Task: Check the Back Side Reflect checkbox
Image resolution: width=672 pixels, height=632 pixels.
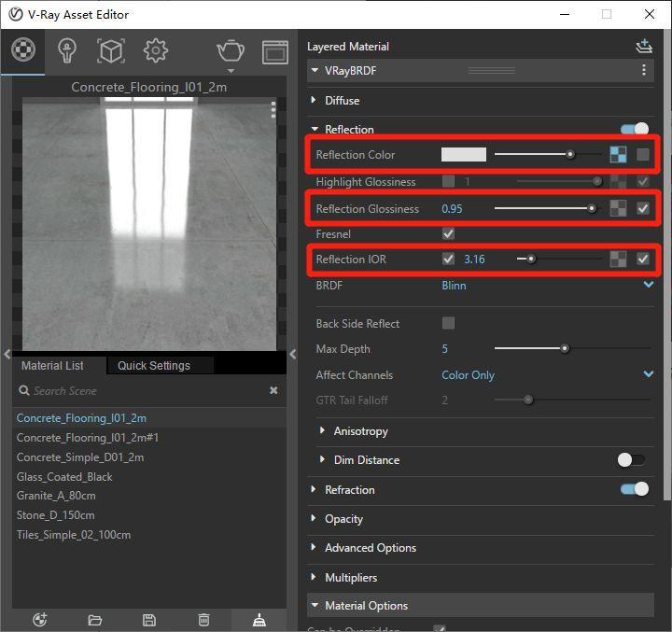Action: point(448,323)
